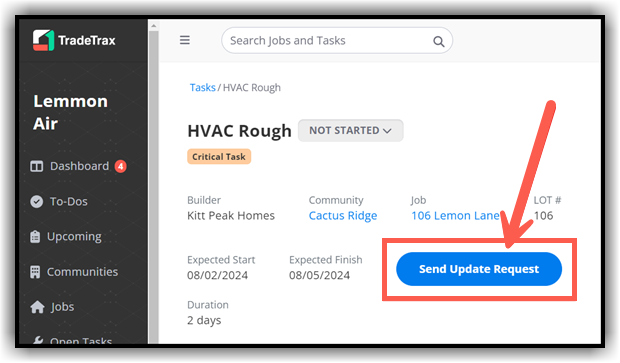Viewport: 620px width, 363px height.
Task: Click the Jobs house icon
Action: click(37, 307)
